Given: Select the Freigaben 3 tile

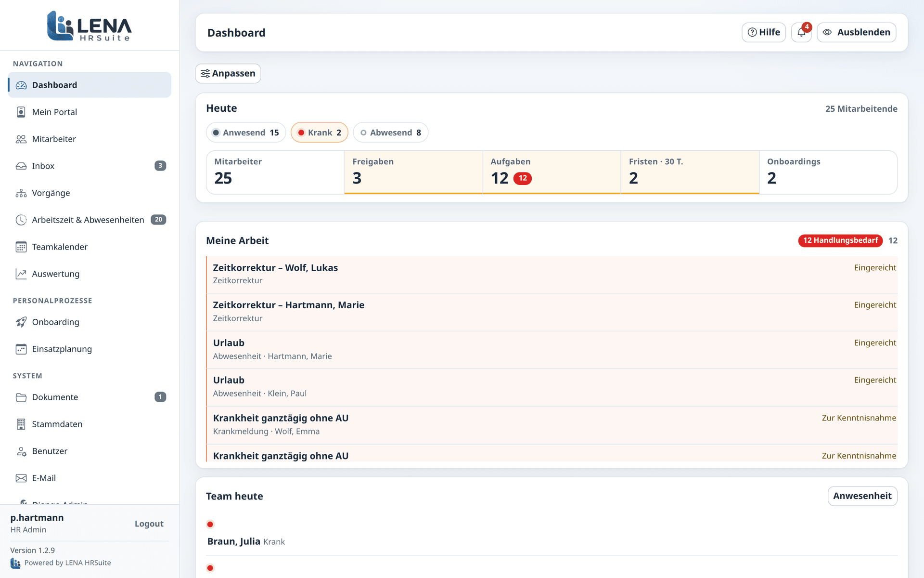Looking at the screenshot, I should click(x=413, y=172).
